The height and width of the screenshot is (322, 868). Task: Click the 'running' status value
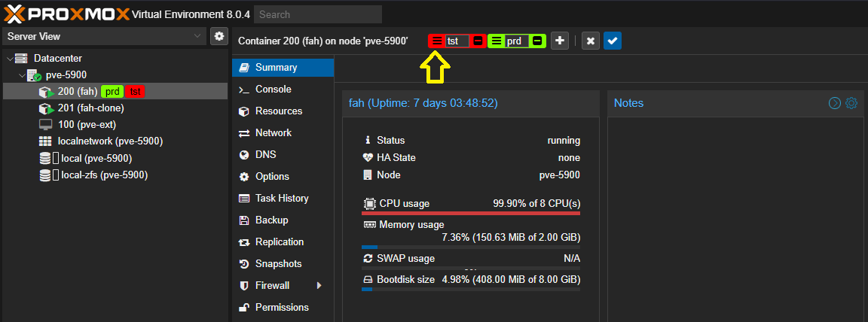click(x=564, y=140)
